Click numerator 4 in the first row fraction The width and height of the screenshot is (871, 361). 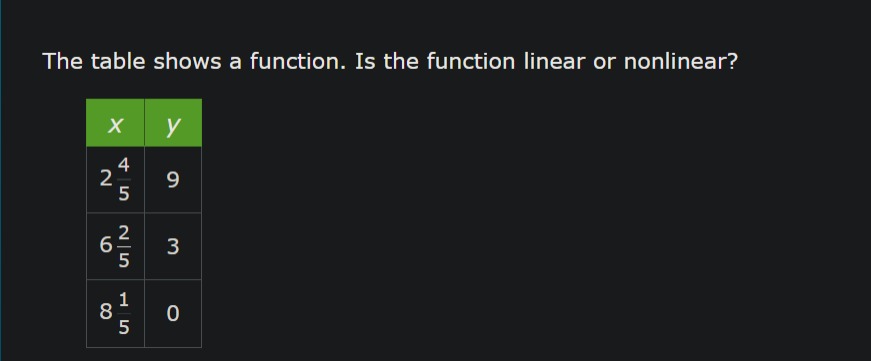124,165
